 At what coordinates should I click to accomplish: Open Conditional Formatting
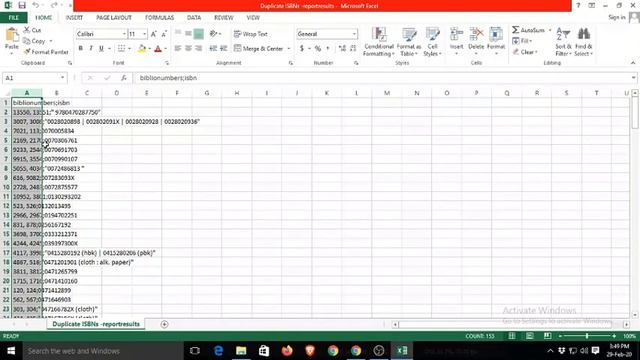379,42
